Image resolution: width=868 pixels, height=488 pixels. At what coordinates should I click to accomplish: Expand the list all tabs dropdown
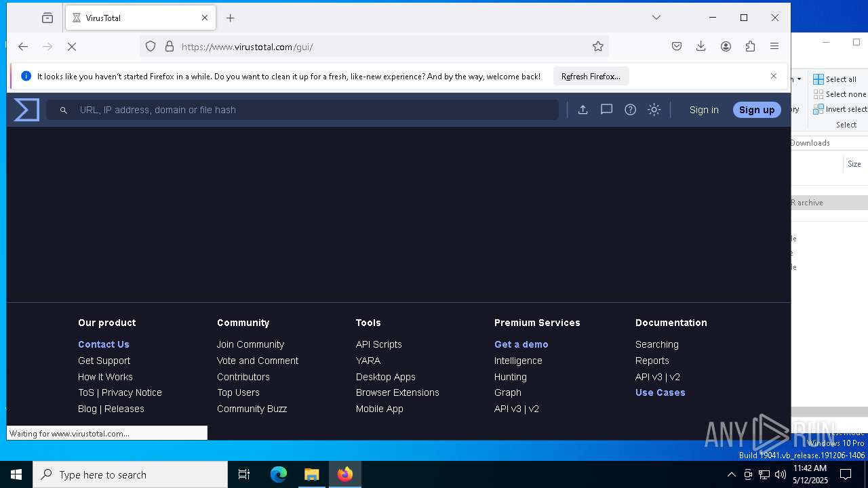click(656, 18)
